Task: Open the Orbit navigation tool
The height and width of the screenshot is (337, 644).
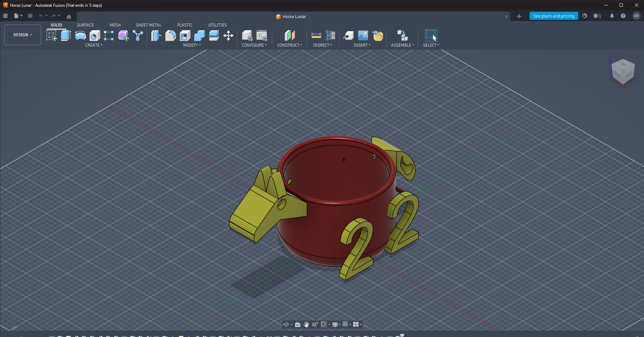Action: pyautogui.click(x=286, y=324)
